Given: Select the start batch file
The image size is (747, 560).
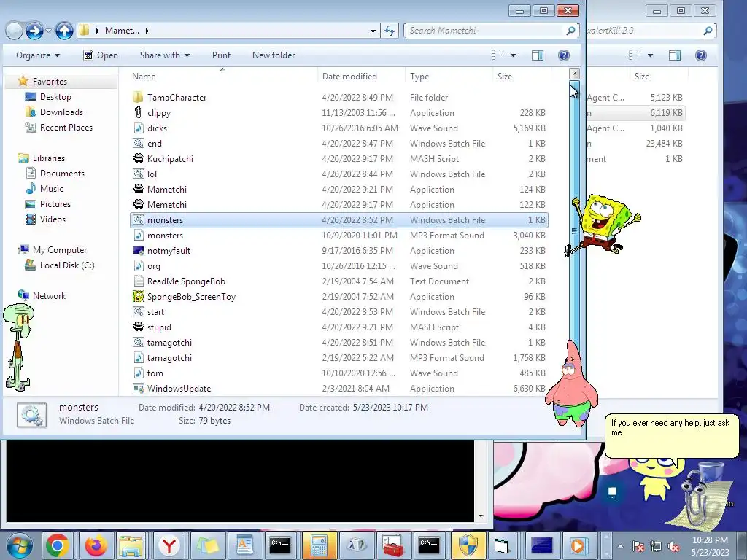Looking at the screenshot, I should 338,312.
